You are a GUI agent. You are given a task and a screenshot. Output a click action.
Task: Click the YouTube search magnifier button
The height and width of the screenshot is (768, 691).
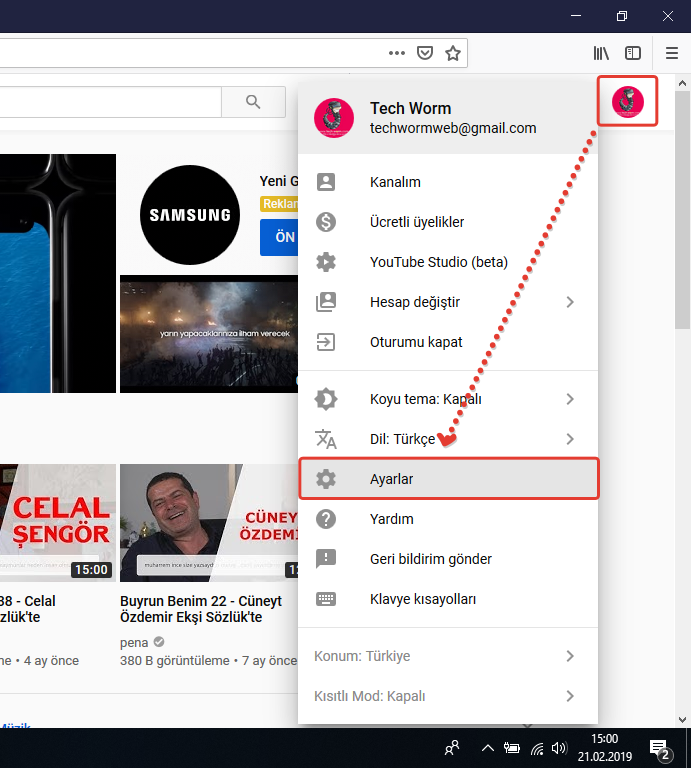click(252, 101)
